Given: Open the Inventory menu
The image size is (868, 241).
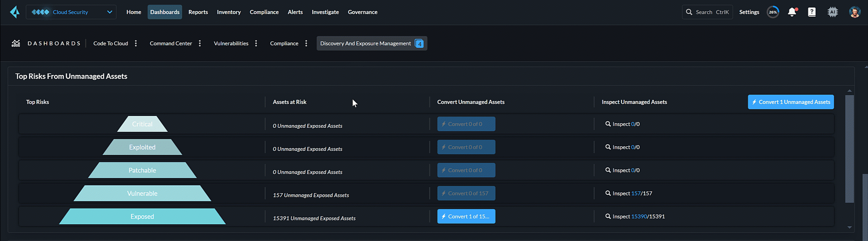Looking at the screenshot, I should point(229,12).
